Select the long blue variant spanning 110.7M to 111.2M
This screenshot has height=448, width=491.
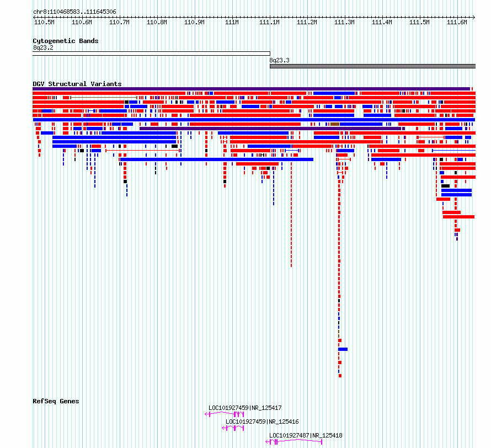pos(217,159)
